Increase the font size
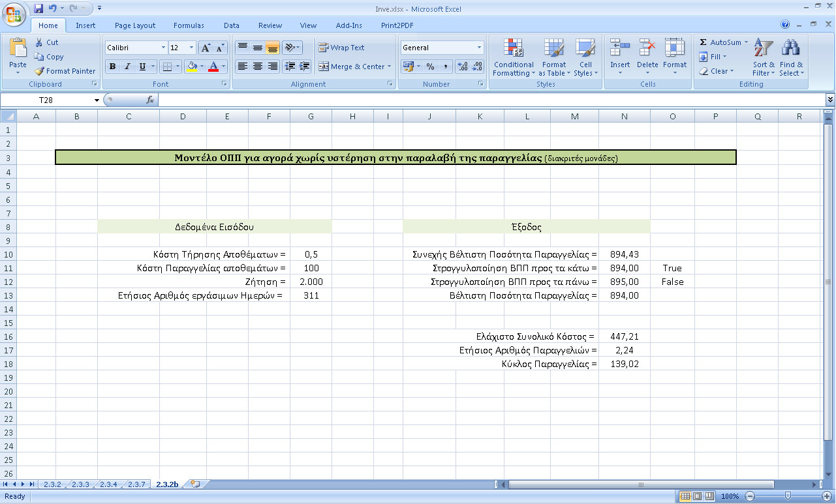Viewport: 836px width, 504px height. [205, 48]
